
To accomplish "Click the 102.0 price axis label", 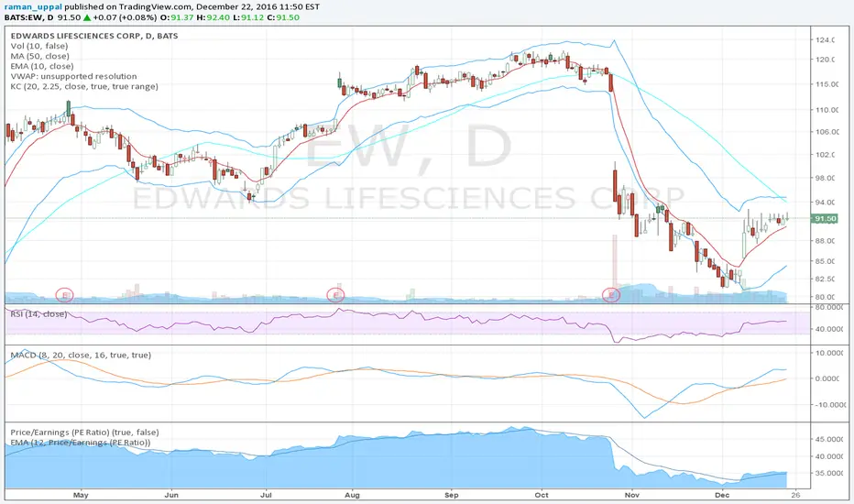I will [x=827, y=155].
